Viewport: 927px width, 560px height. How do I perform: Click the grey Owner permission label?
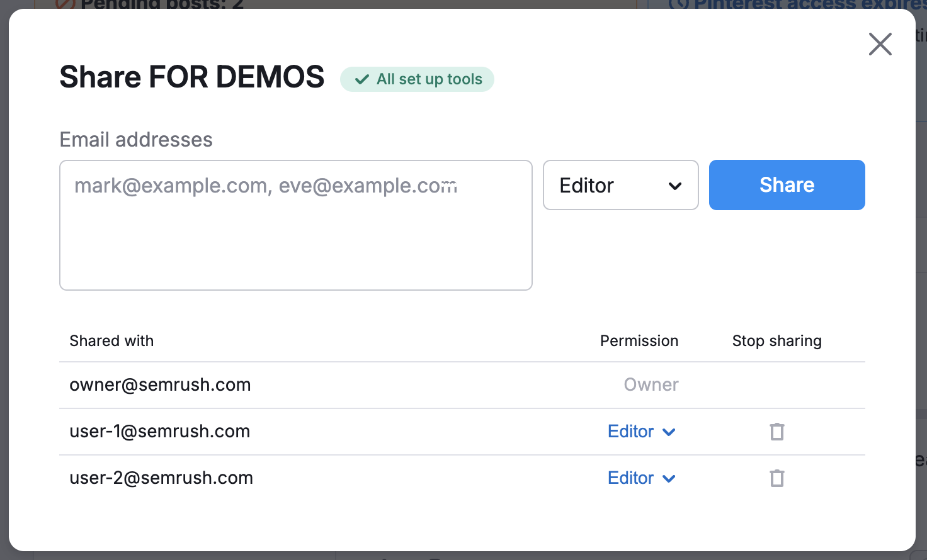(x=651, y=385)
